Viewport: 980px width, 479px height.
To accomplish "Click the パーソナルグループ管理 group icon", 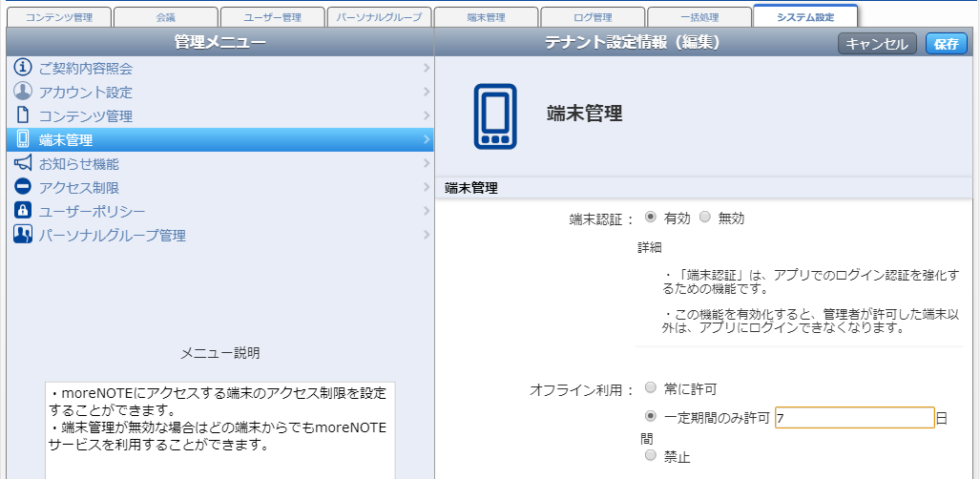I will (x=23, y=235).
